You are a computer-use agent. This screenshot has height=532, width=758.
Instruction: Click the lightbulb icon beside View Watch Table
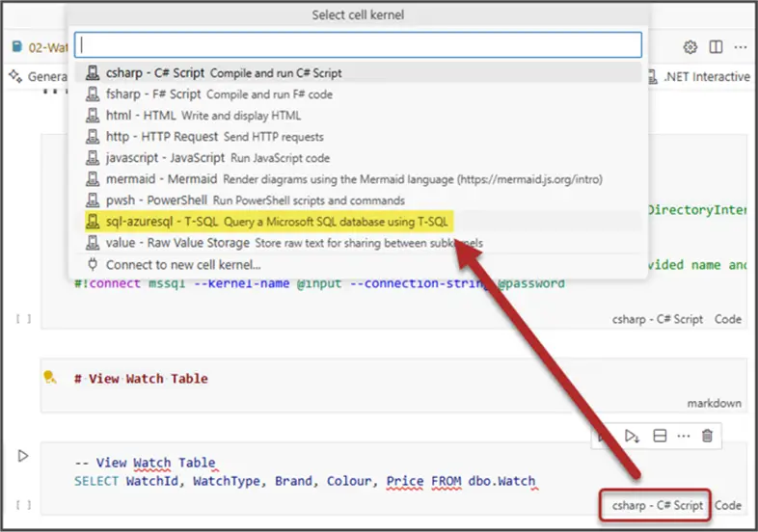[50, 379]
